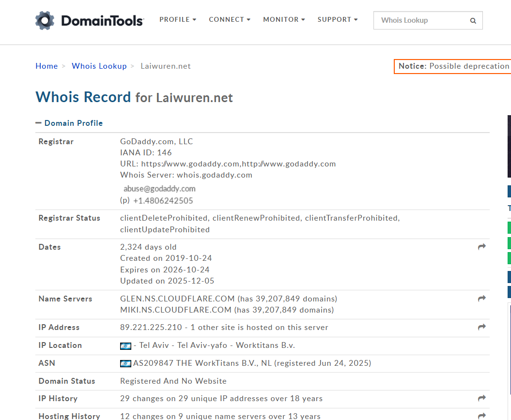This screenshot has width=511, height=420.
Task: Open the CONNECT dropdown menu
Action: 230,19
